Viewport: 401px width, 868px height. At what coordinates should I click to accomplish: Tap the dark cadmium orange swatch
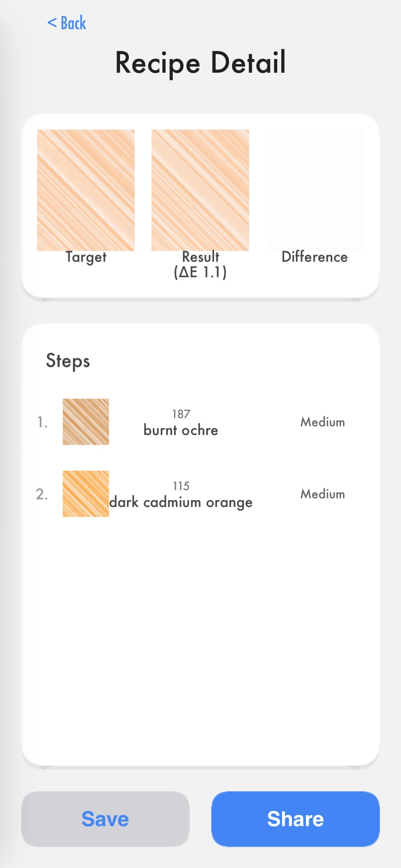click(x=86, y=494)
